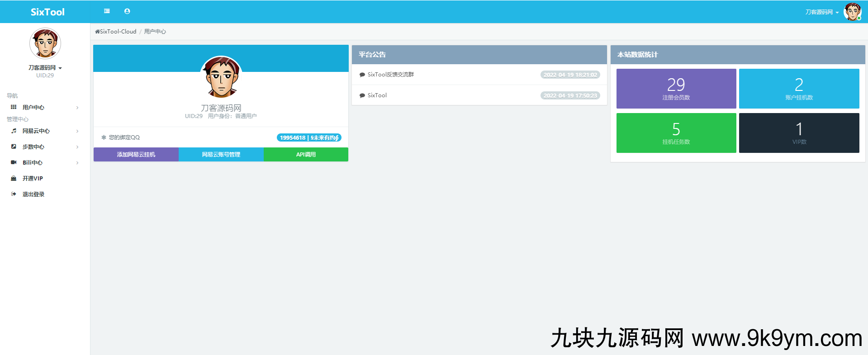
Task: Click the music note icon for 网易云中心
Action: click(14, 131)
